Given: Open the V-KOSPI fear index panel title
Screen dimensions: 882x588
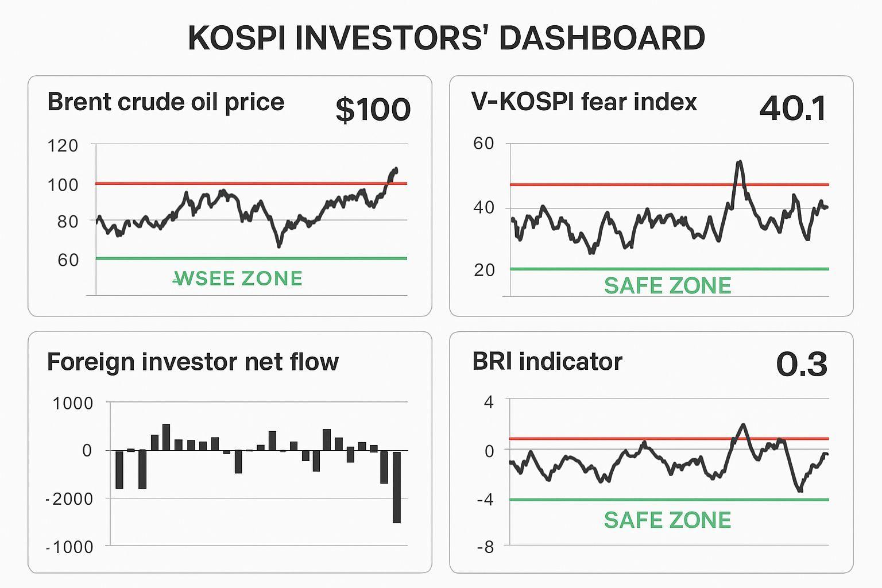Looking at the screenshot, I should point(584,102).
